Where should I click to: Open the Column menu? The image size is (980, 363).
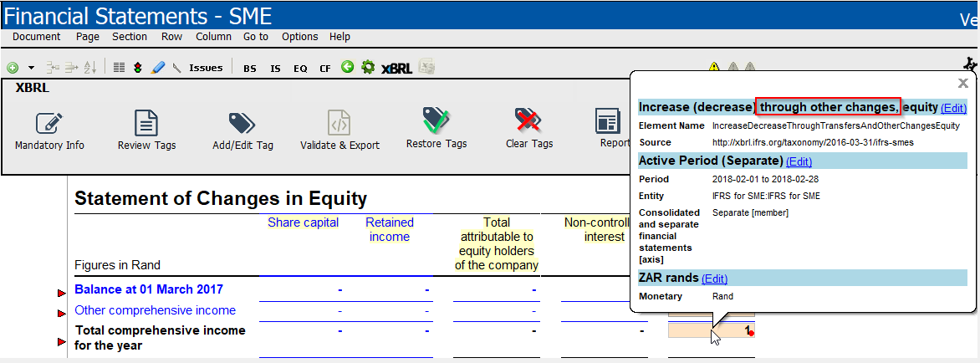click(213, 37)
